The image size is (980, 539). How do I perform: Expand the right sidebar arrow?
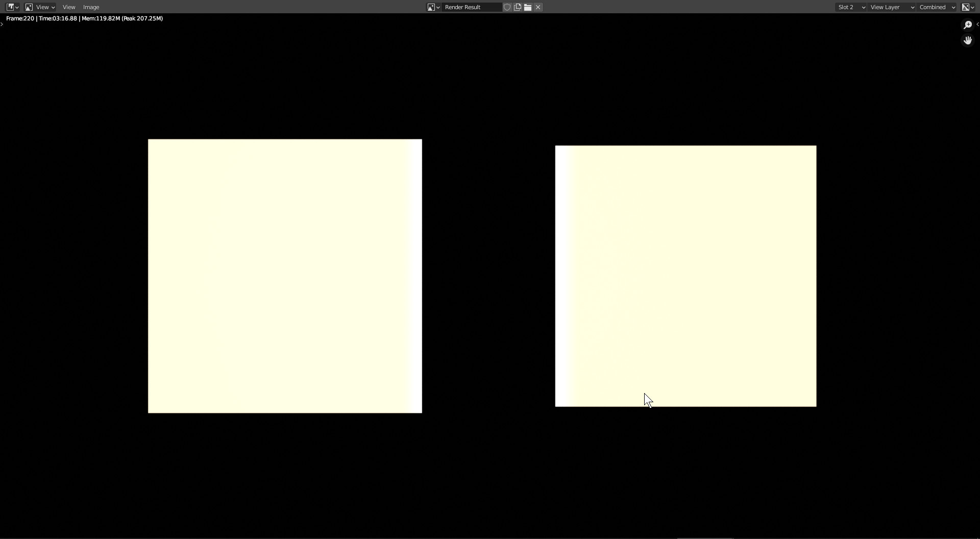[x=977, y=24]
